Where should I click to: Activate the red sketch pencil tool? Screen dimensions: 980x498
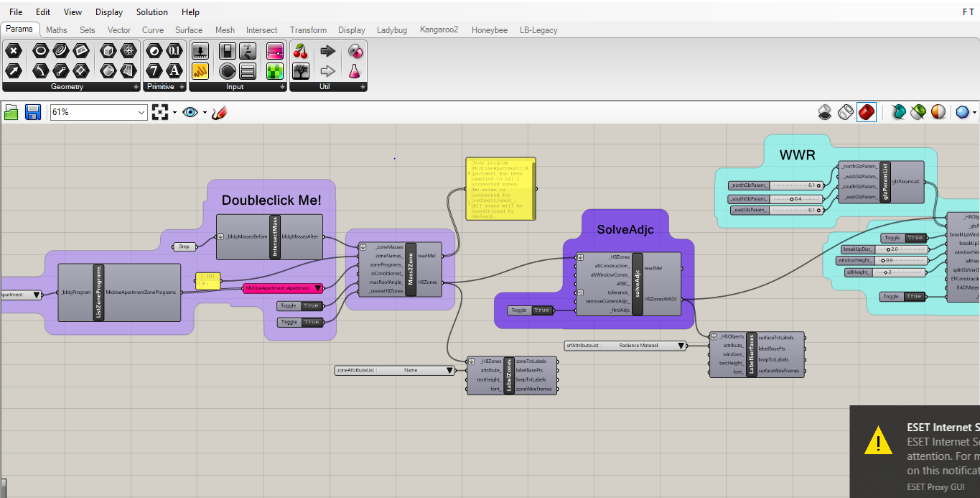219,112
